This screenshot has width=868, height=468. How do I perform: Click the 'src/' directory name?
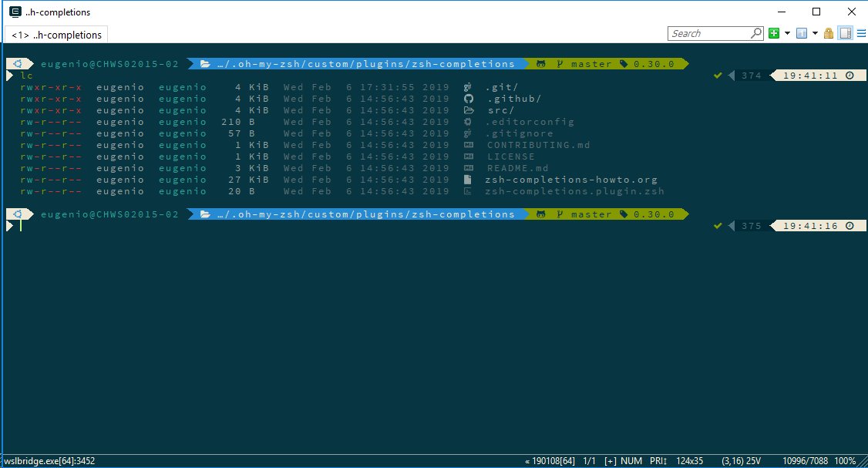pyautogui.click(x=500, y=110)
